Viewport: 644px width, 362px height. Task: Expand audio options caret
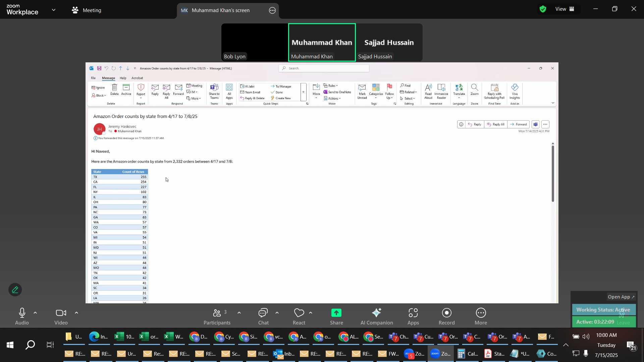tap(35, 313)
